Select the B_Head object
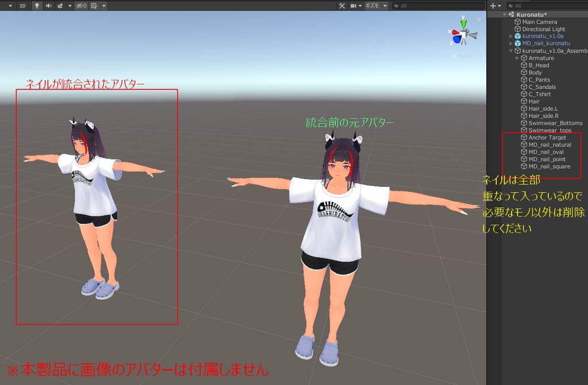Screen dimensions: 588x385 tap(537, 65)
